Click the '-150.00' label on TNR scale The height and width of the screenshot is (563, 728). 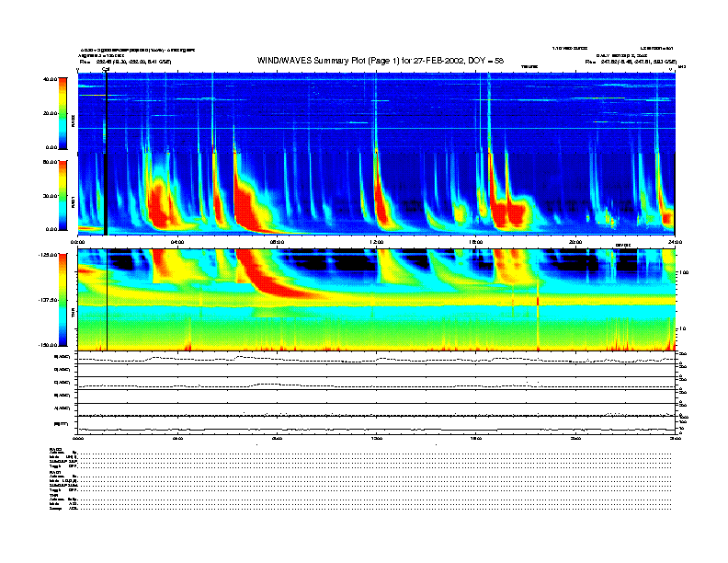48,345
